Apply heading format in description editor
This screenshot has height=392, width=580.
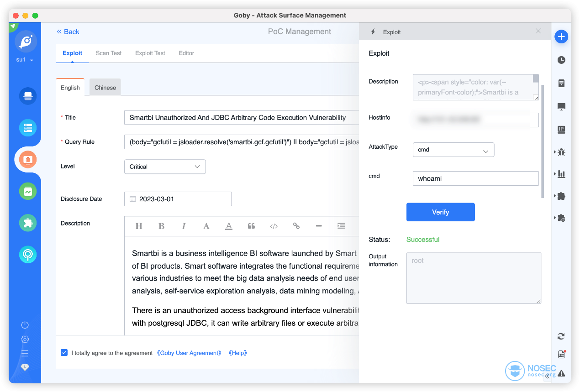139,226
